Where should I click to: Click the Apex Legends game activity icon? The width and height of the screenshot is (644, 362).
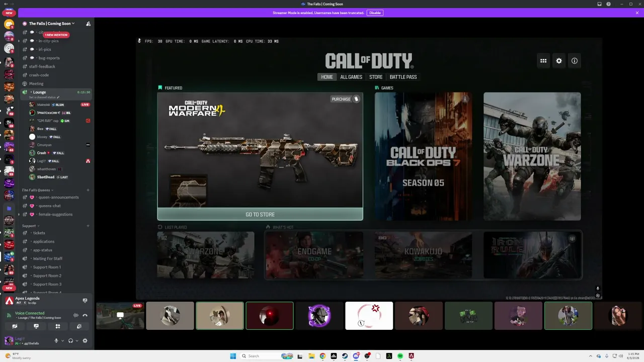coord(9,301)
